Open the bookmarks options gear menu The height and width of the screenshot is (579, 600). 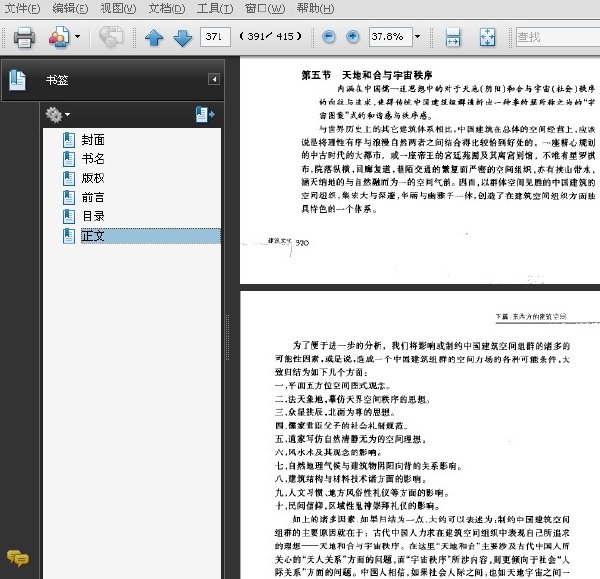tap(57, 114)
